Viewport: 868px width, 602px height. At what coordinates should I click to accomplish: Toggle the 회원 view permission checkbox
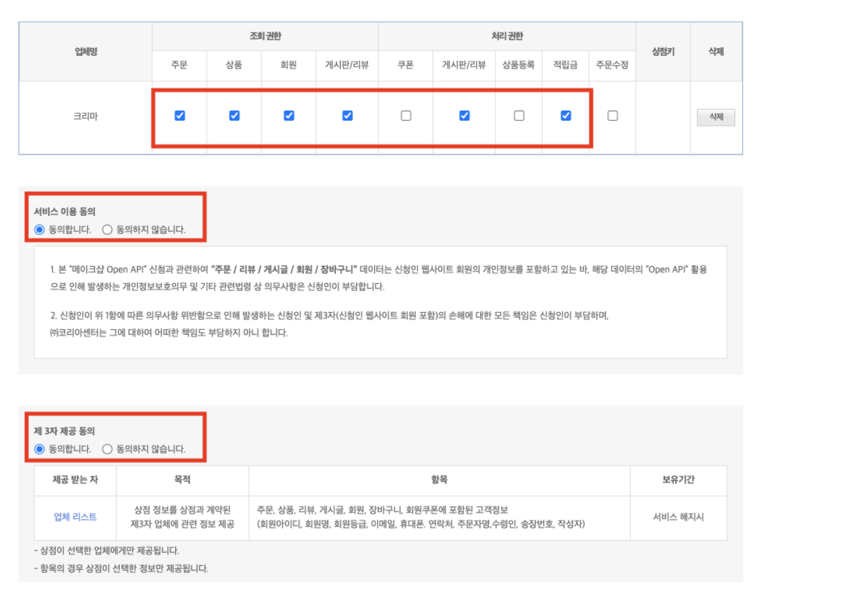288,116
